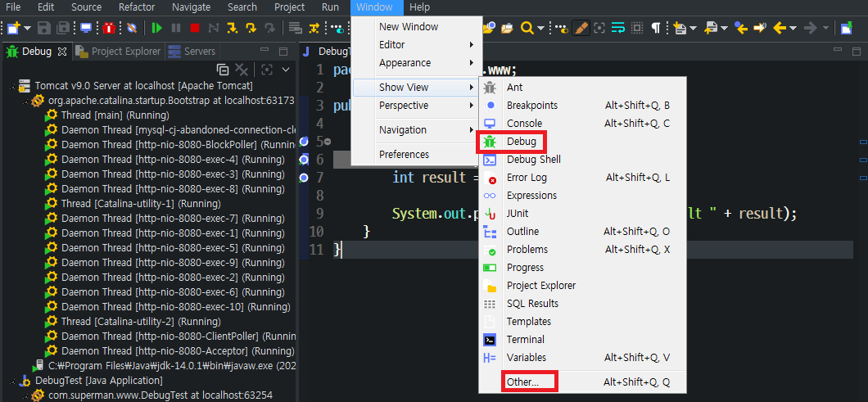This screenshot has height=402, width=868.
Task: Switch to the Project Explorer tab
Action: pos(119,52)
